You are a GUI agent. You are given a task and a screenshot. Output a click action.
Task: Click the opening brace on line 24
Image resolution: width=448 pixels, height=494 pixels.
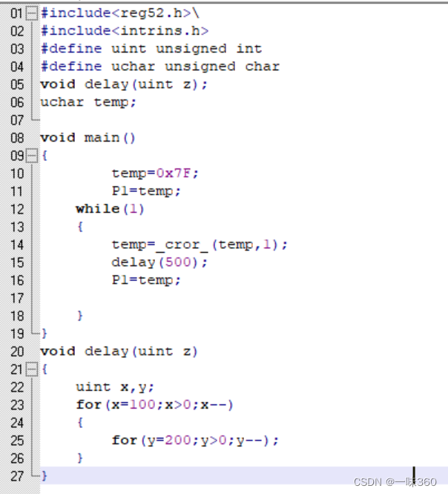[80, 423]
